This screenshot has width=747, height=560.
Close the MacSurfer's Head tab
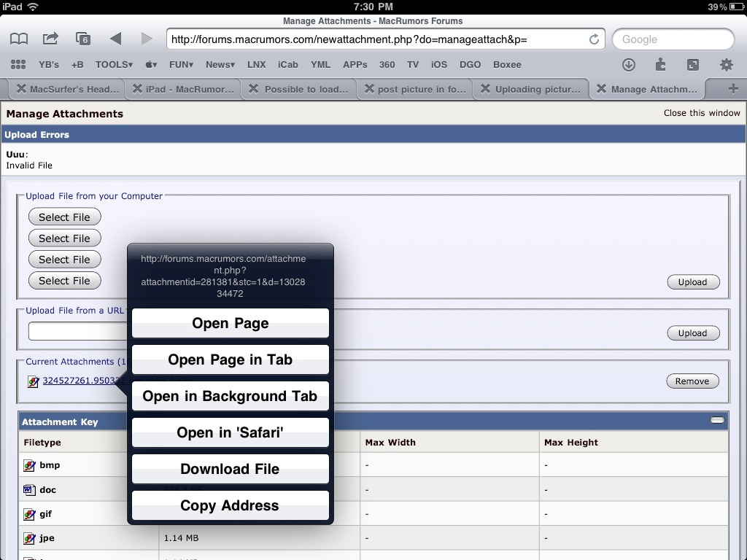(21, 89)
